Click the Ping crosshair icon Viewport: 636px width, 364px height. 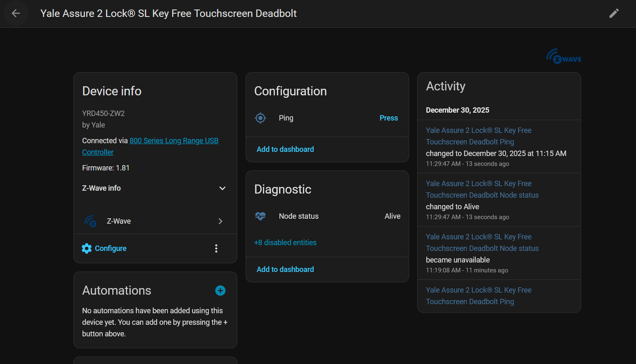click(260, 118)
